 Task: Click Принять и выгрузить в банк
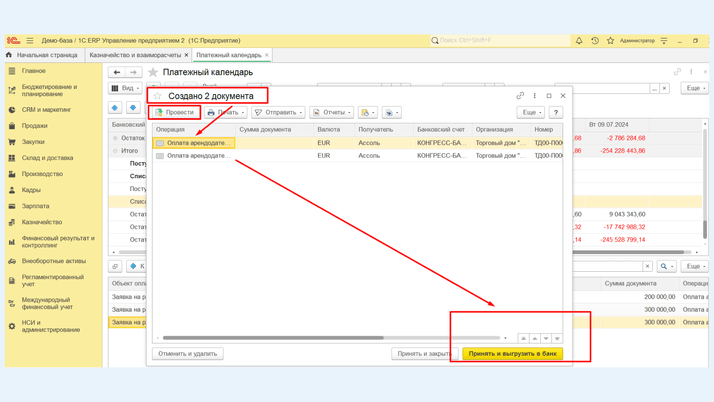[512, 353]
